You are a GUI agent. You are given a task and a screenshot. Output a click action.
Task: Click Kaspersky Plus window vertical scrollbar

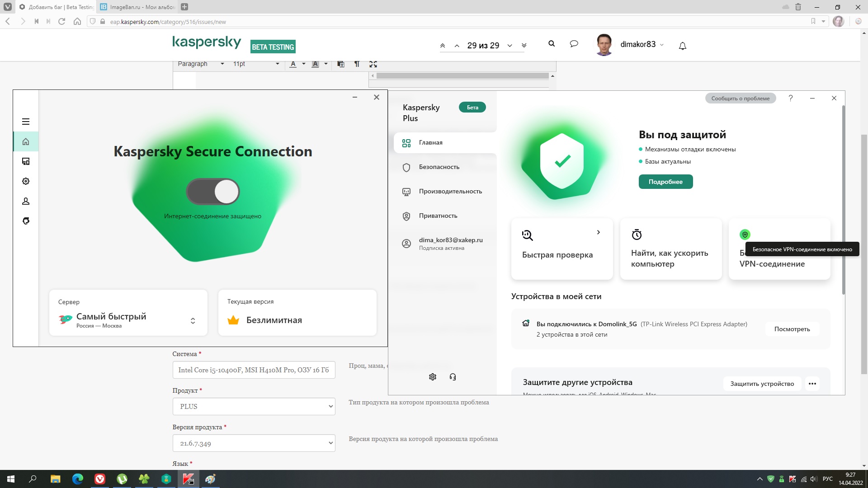point(843,200)
